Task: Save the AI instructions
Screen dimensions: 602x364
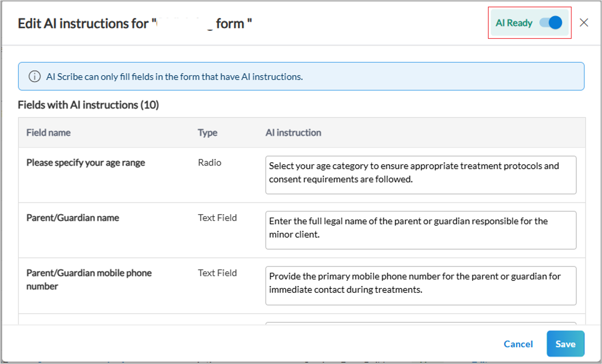Action: tap(565, 344)
